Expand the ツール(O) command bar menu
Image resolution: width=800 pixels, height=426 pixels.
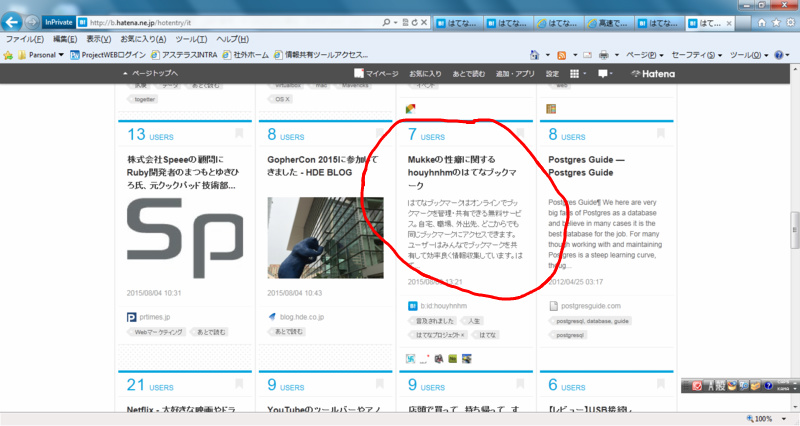pos(749,55)
